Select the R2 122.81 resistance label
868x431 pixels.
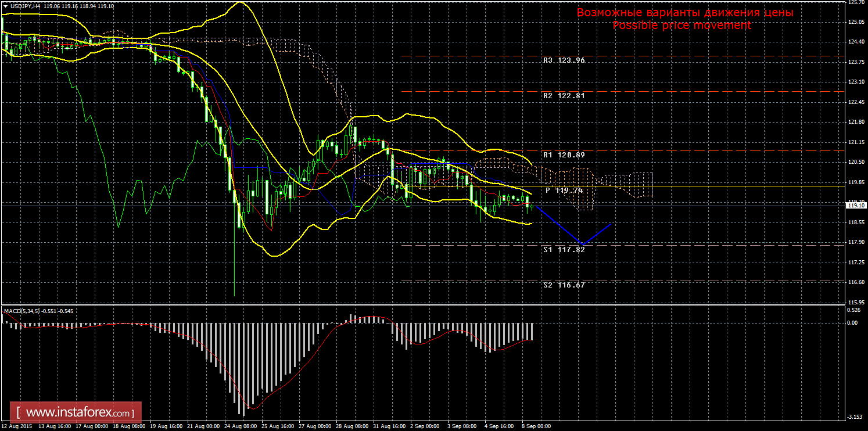coord(564,95)
